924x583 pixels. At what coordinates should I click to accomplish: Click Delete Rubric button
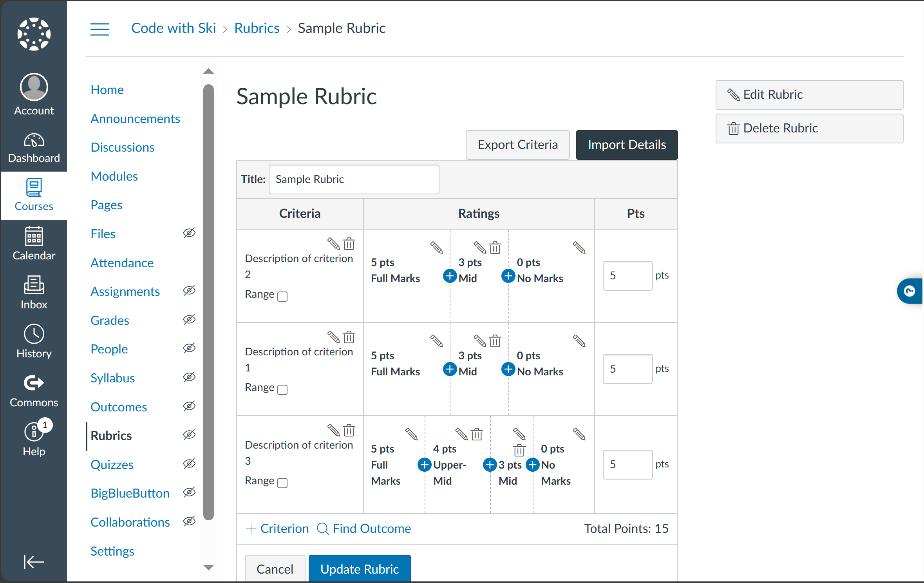pos(810,129)
